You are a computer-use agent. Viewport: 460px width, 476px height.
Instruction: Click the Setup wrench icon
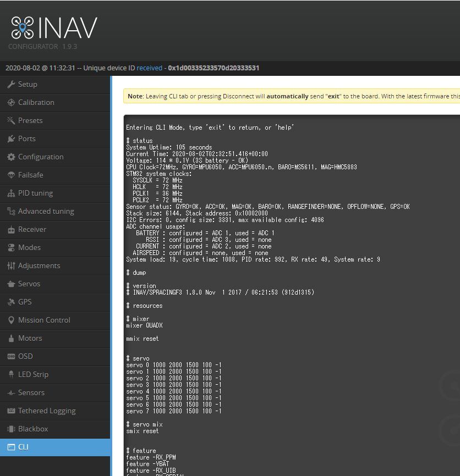point(11,85)
